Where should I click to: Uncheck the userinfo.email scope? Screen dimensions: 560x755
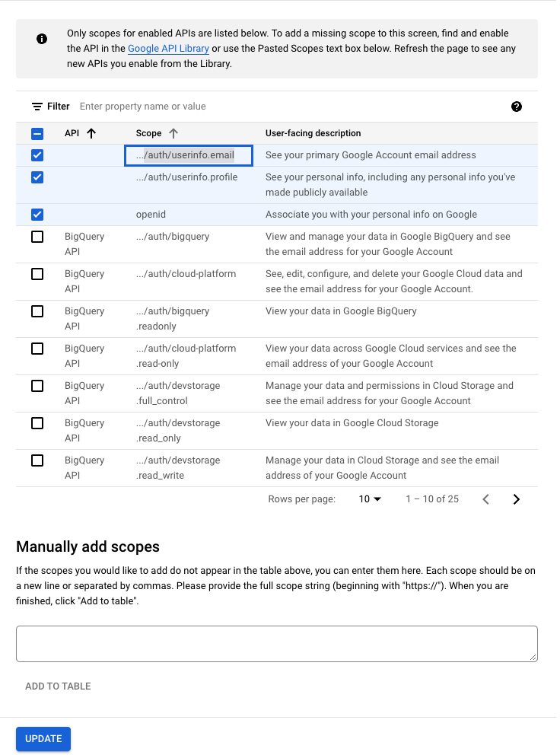click(37, 155)
